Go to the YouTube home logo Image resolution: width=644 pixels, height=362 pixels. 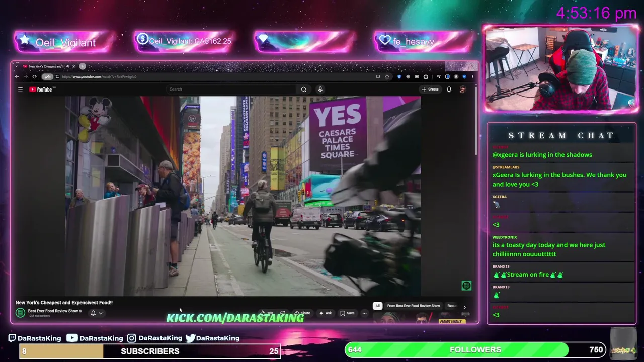click(x=42, y=89)
